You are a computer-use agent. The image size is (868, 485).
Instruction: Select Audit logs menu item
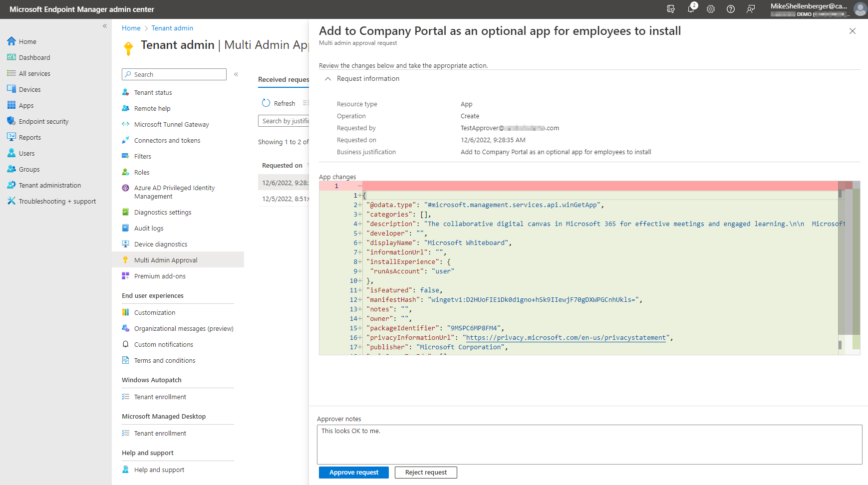tap(149, 228)
